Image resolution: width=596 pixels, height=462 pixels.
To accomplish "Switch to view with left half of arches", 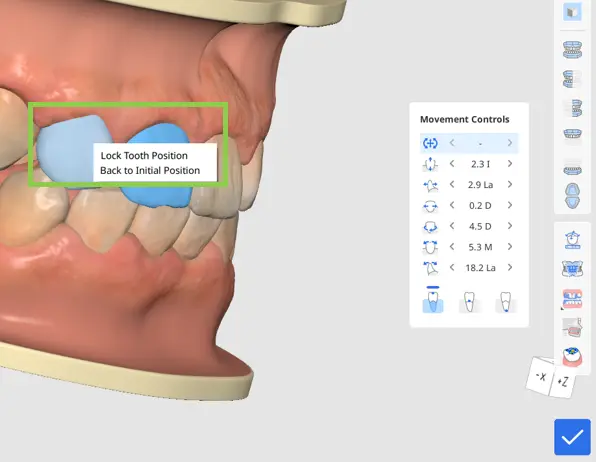I will pos(572,79).
